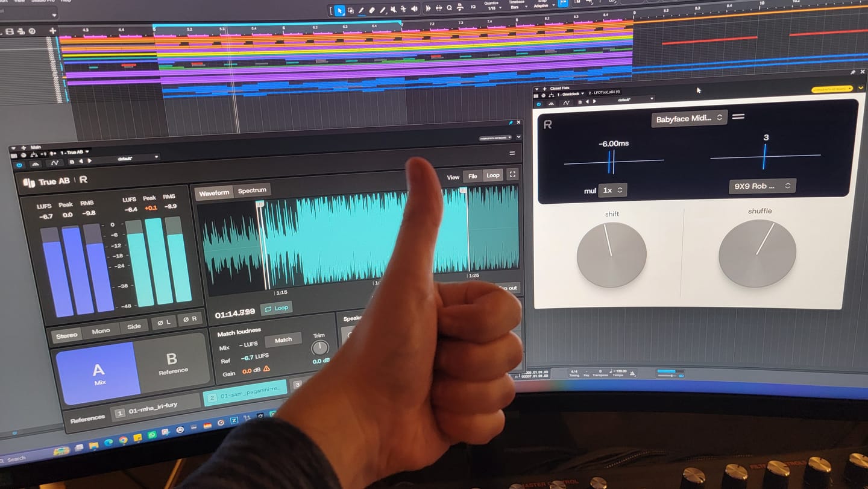Click the Trim knob in True AB
The image size is (868, 489).
pos(319,347)
